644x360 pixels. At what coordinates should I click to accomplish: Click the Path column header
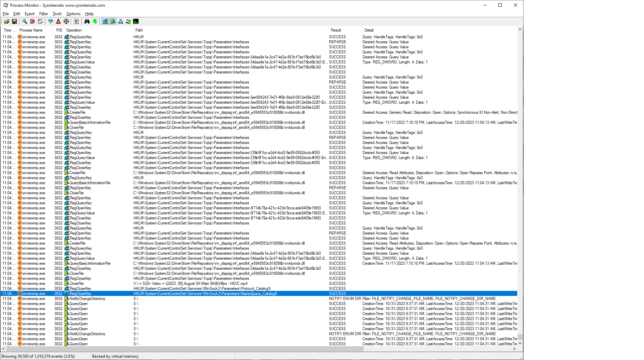coord(231,30)
